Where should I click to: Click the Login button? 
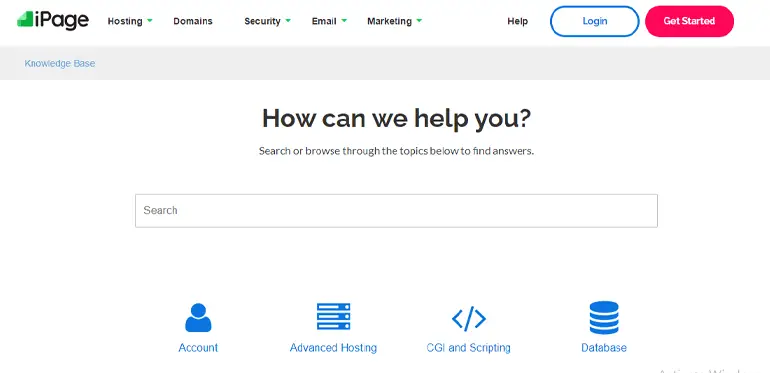click(595, 21)
